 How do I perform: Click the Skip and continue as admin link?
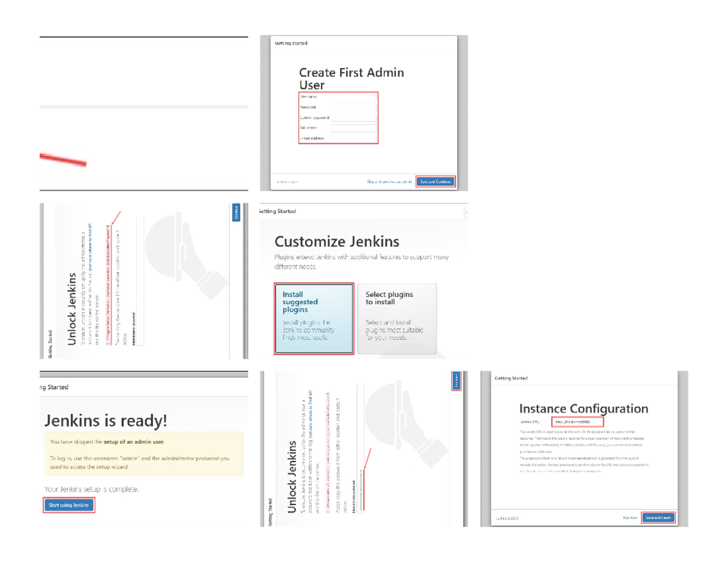pyautogui.click(x=389, y=181)
